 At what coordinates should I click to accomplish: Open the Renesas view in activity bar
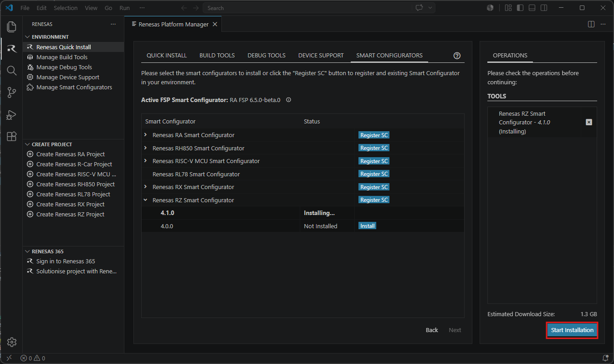tap(12, 49)
